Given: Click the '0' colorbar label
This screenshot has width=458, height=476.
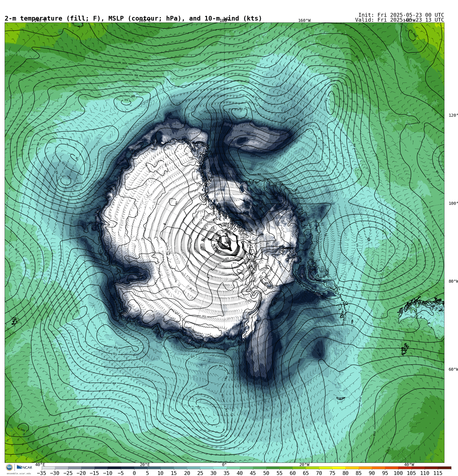Looking at the screenshot, I should pyautogui.click(x=134, y=473).
